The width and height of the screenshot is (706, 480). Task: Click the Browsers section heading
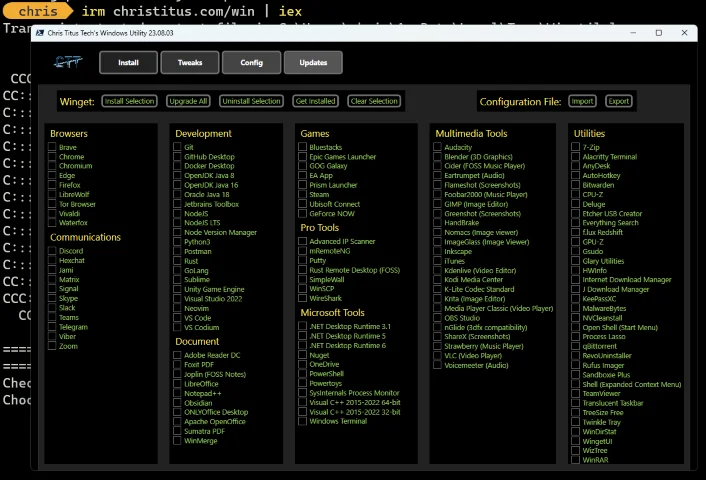coord(69,133)
